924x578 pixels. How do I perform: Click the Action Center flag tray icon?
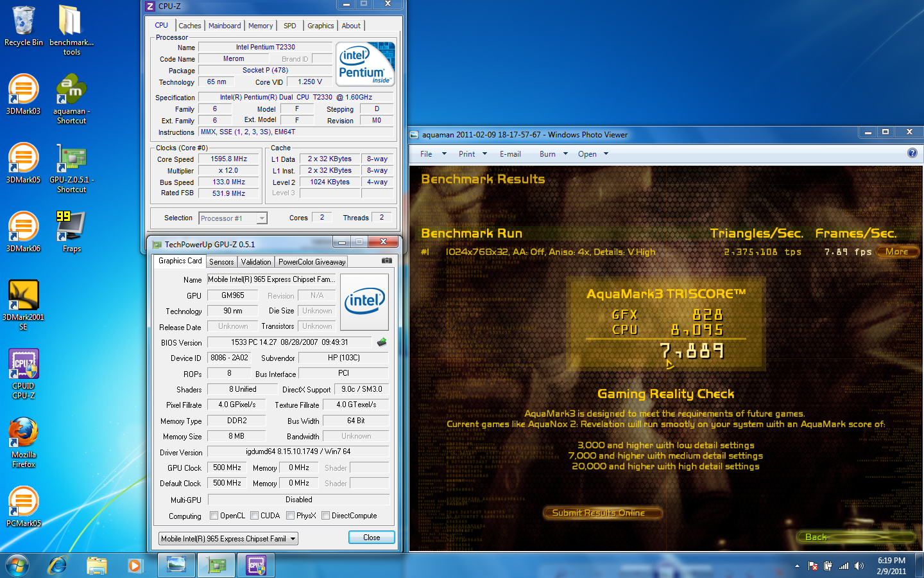tap(813, 566)
